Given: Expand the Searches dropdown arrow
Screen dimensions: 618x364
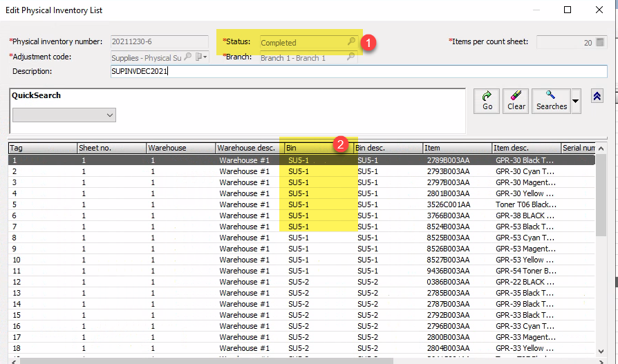Looking at the screenshot, I should (575, 101).
